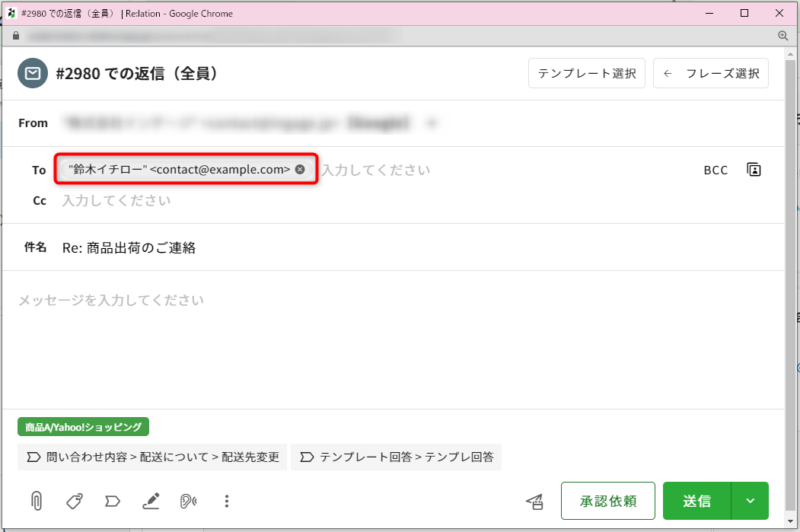Click the label icon in bottom toolbar
The height and width of the screenshot is (532, 800).
tap(112, 501)
